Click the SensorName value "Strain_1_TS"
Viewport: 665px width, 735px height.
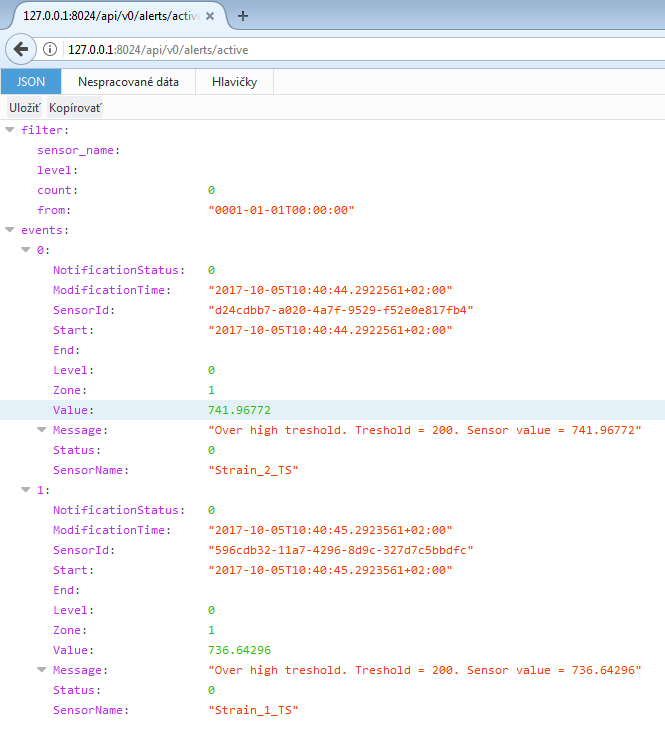pos(253,710)
